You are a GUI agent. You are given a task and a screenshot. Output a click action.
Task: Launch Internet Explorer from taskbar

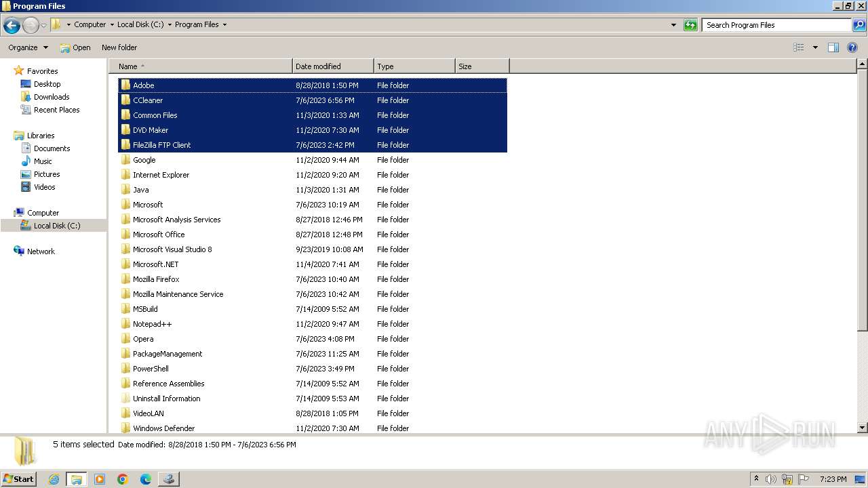[x=54, y=479]
